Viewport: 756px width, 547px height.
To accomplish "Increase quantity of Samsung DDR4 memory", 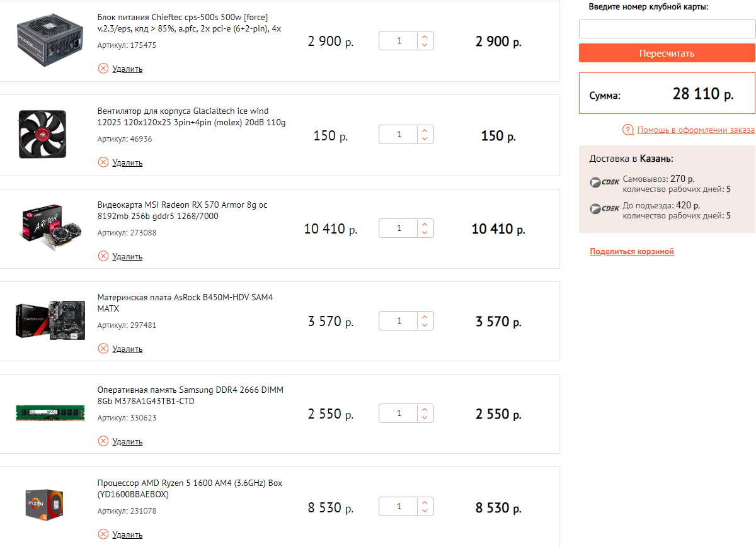I will (425, 409).
